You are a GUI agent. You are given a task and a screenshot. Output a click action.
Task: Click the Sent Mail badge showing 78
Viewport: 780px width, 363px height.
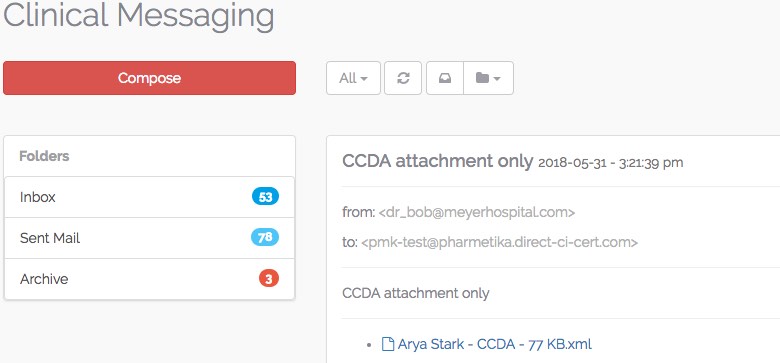[265, 238]
